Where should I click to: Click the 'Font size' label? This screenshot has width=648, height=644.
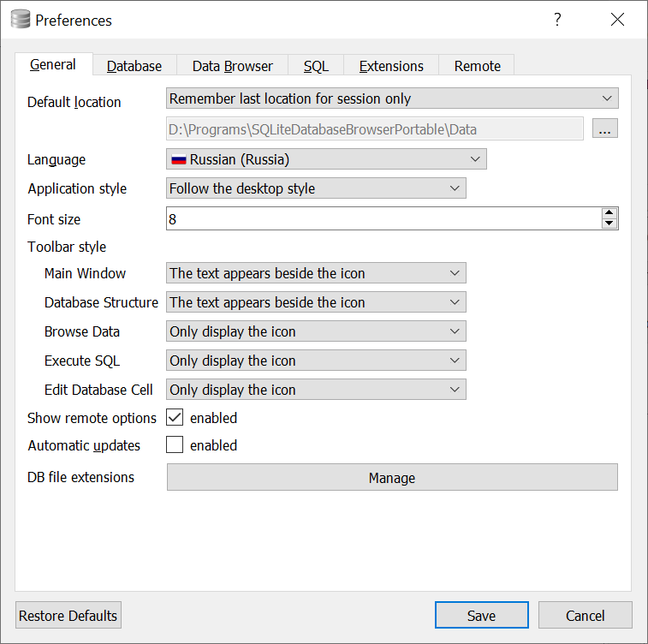coord(54,219)
